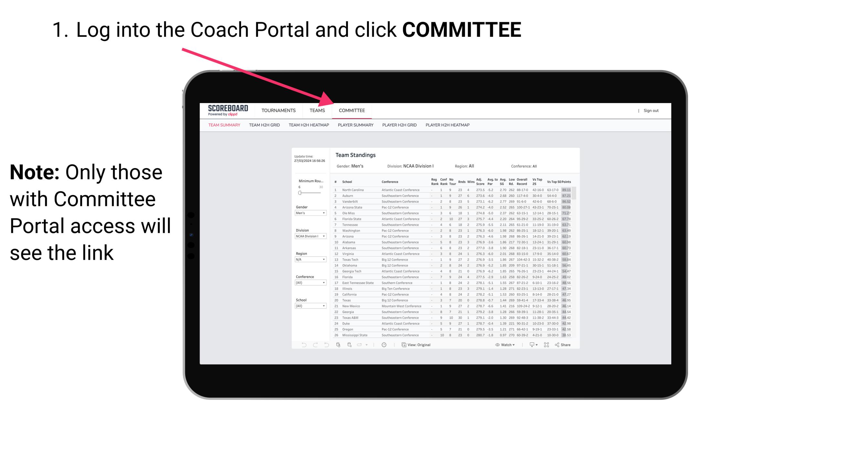Open the TEAM H2H HEATMAP view
The image size is (868, 467).
(x=309, y=125)
